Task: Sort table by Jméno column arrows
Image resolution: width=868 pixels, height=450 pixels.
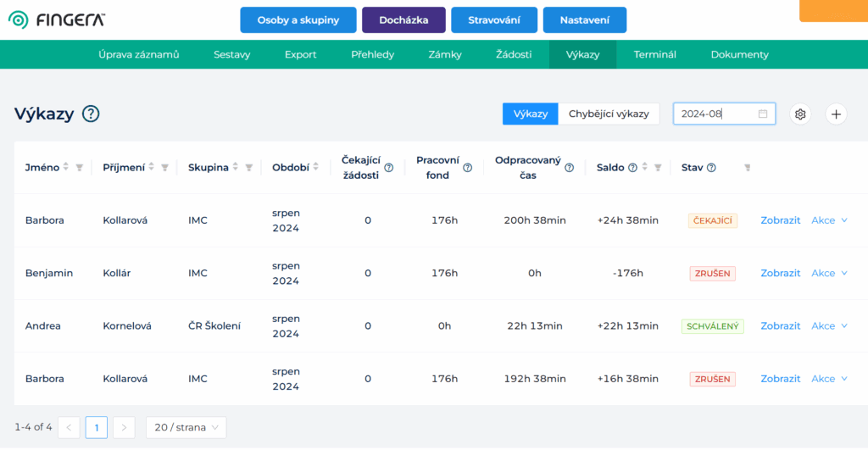Action: coord(66,167)
